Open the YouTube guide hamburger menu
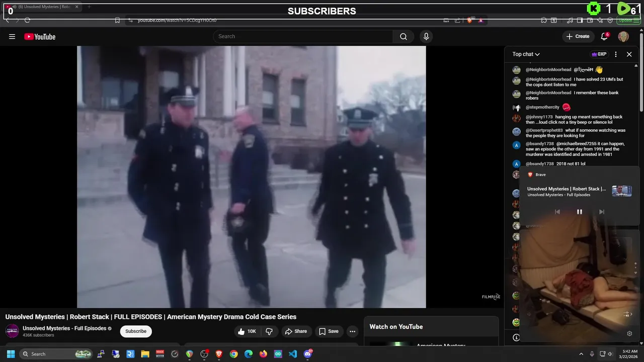 coord(12,36)
